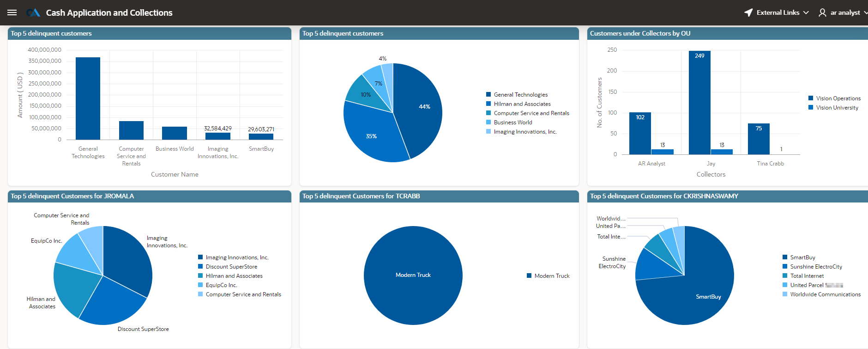Click the 'AR Analyst' axis label

[x=651, y=164]
